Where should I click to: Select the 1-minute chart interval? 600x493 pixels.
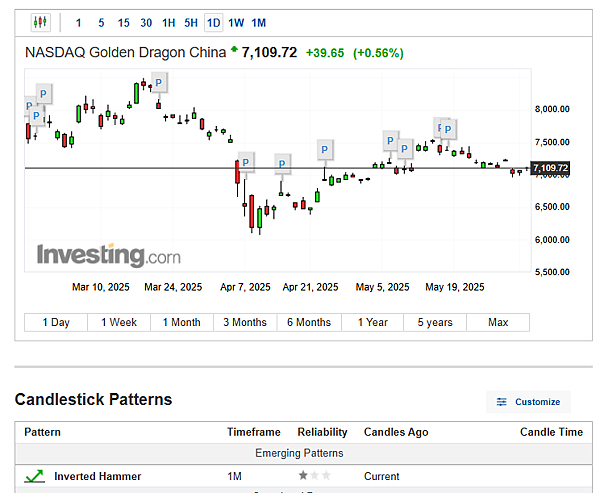pos(79,22)
